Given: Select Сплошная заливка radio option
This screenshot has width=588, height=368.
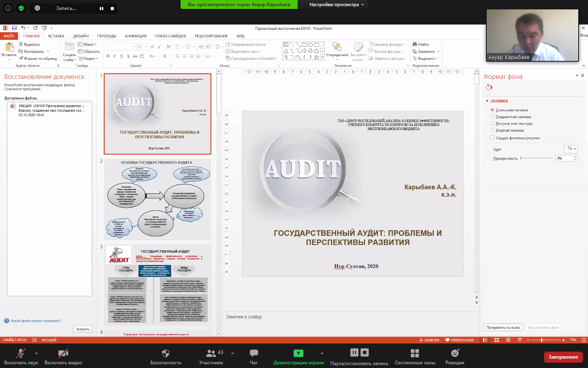Looking at the screenshot, I should pos(492,110).
